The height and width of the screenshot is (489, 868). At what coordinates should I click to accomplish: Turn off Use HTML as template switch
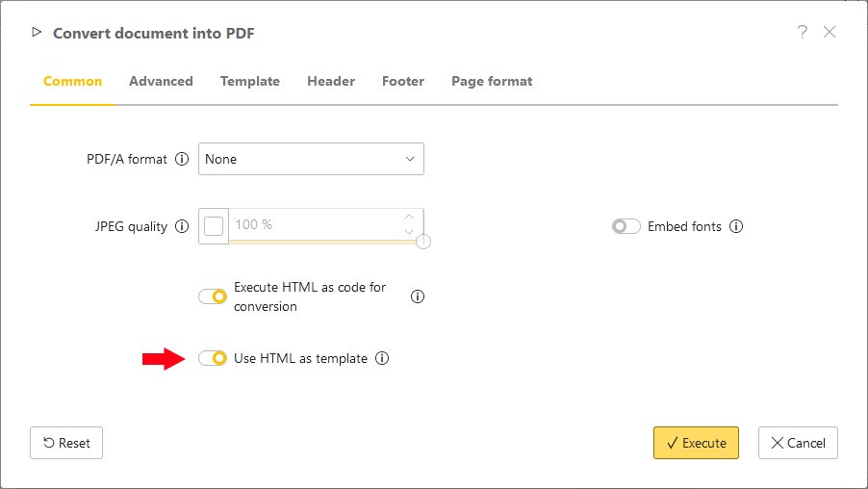coord(213,359)
